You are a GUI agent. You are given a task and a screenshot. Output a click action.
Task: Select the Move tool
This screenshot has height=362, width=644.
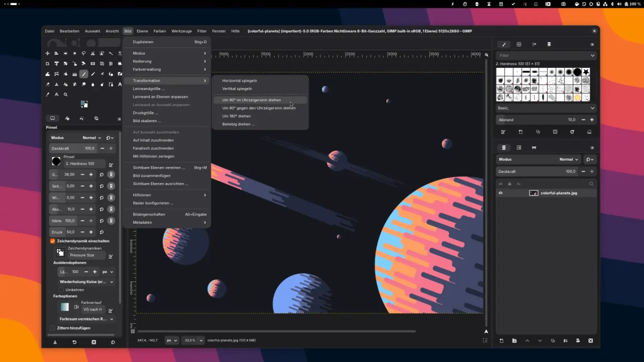47,53
